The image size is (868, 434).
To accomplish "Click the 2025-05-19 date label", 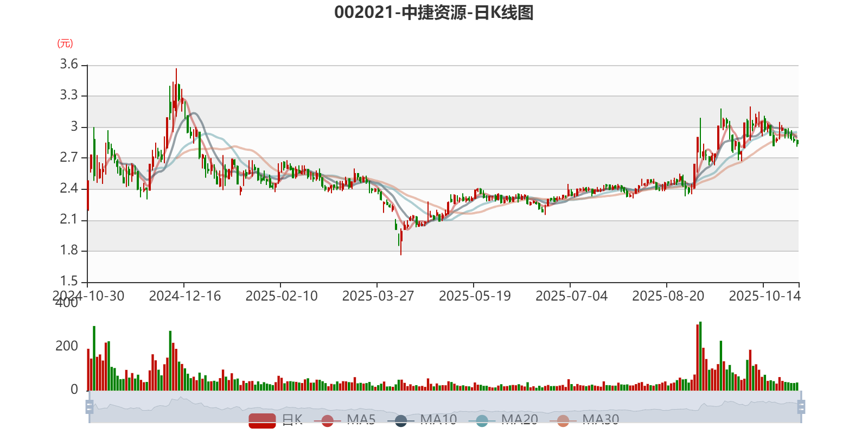I will click(475, 296).
